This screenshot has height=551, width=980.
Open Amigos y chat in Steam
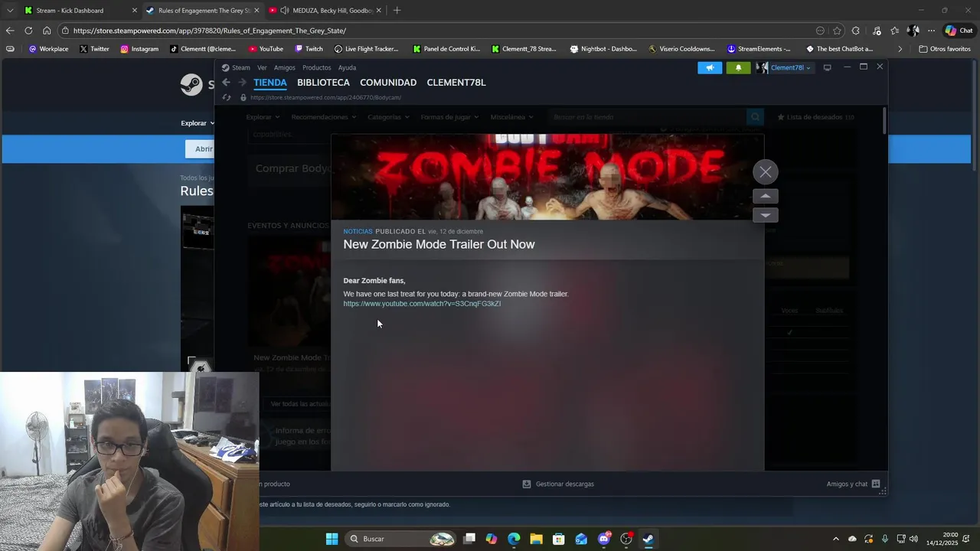[x=854, y=484]
